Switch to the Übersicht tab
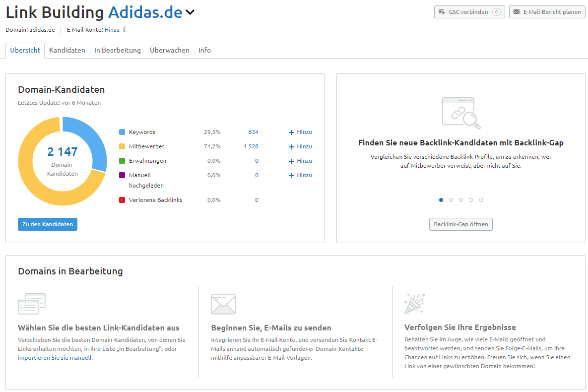 [x=25, y=50]
